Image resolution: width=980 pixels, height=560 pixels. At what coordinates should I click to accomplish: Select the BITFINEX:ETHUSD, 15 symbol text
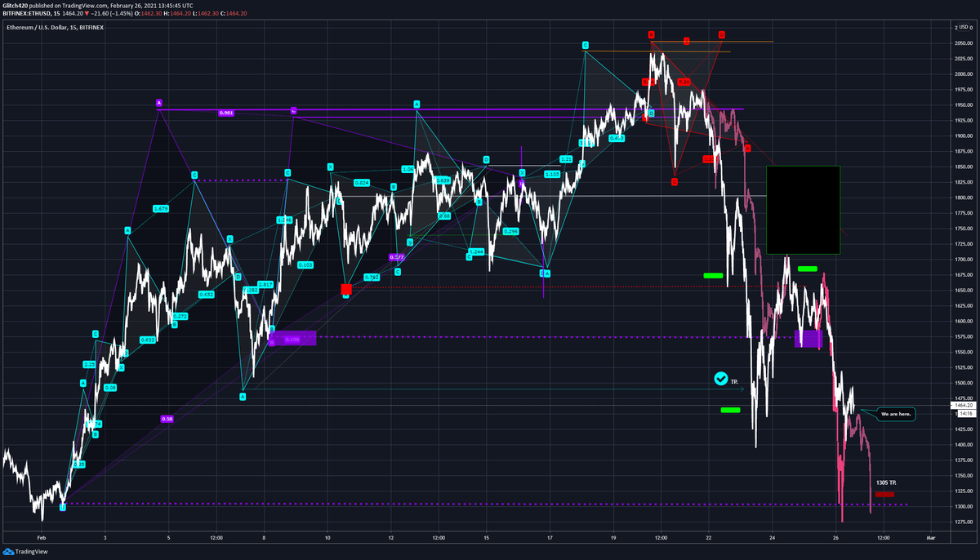click(31, 14)
